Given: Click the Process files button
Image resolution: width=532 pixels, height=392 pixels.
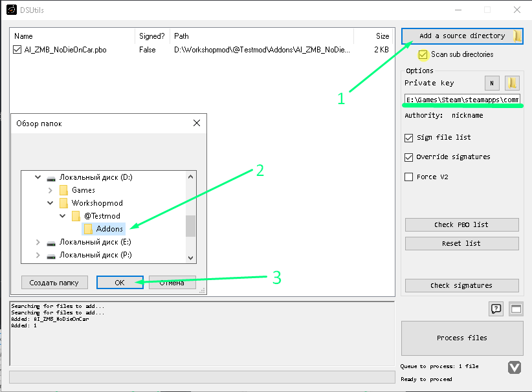Looking at the screenshot, I should click(x=462, y=338).
